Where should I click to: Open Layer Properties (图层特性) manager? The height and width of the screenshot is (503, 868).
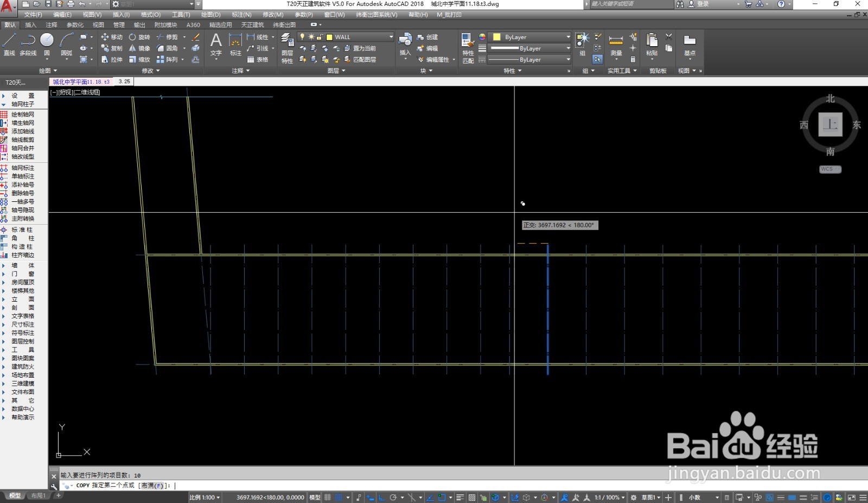click(288, 48)
